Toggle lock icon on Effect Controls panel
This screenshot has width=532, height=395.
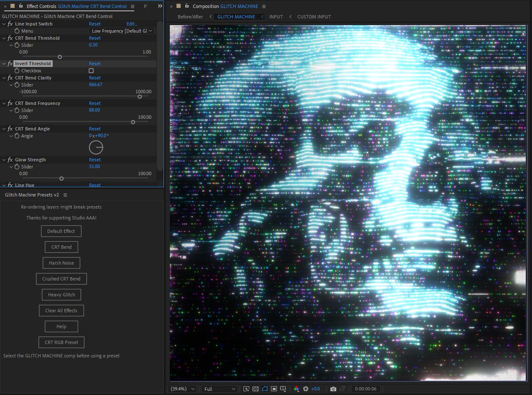click(20, 6)
